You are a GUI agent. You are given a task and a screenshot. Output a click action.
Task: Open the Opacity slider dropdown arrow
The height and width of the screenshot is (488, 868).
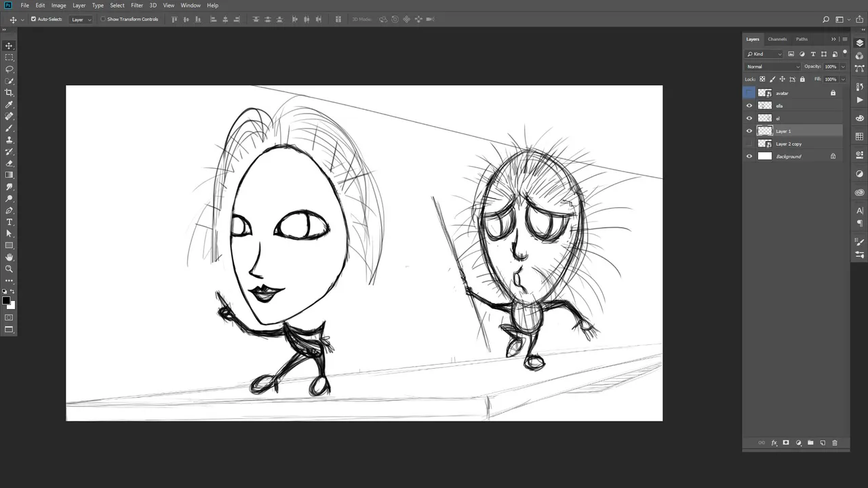click(843, 66)
